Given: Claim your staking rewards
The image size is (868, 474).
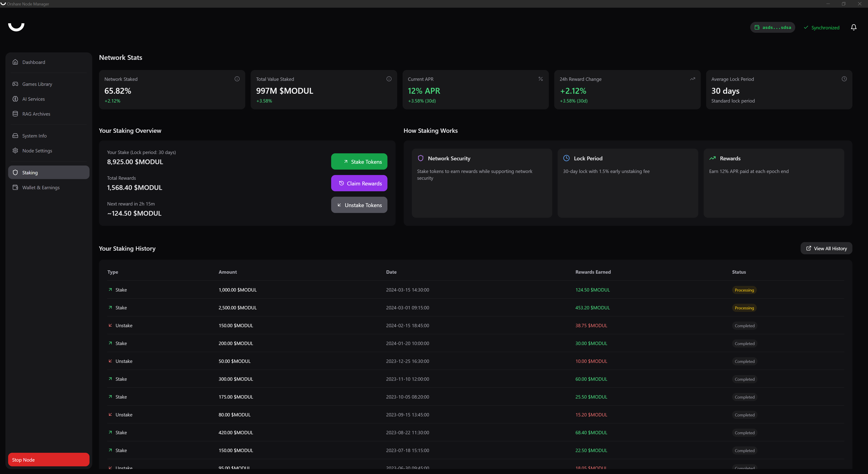Looking at the screenshot, I should (x=359, y=183).
